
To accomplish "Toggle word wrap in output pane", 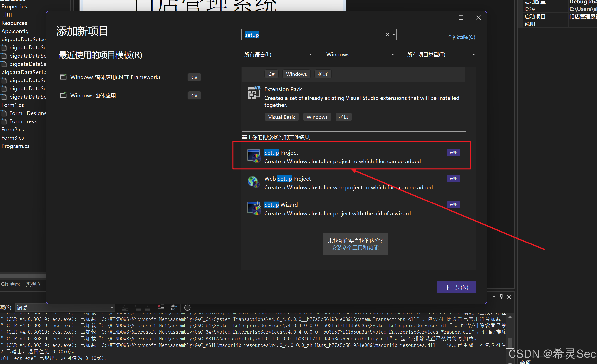I will coord(174,308).
